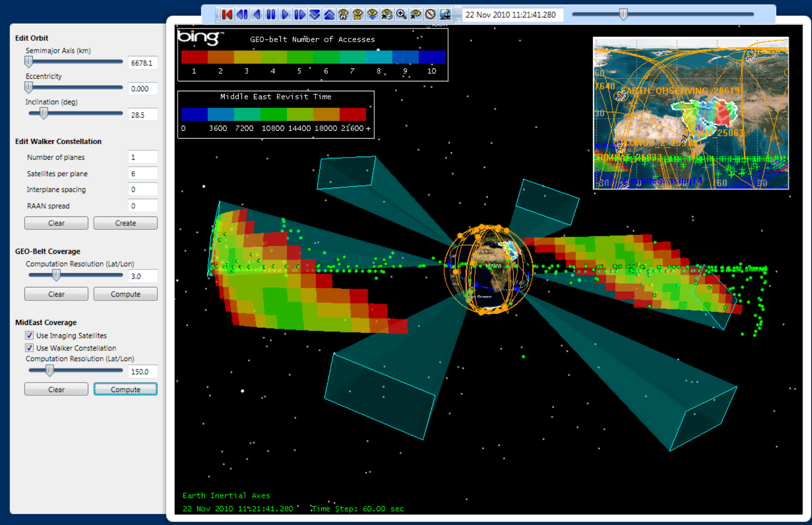Image resolution: width=812 pixels, height=525 pixels.
Task: Click the Satellites per plane field
Action: click(143, 173)
